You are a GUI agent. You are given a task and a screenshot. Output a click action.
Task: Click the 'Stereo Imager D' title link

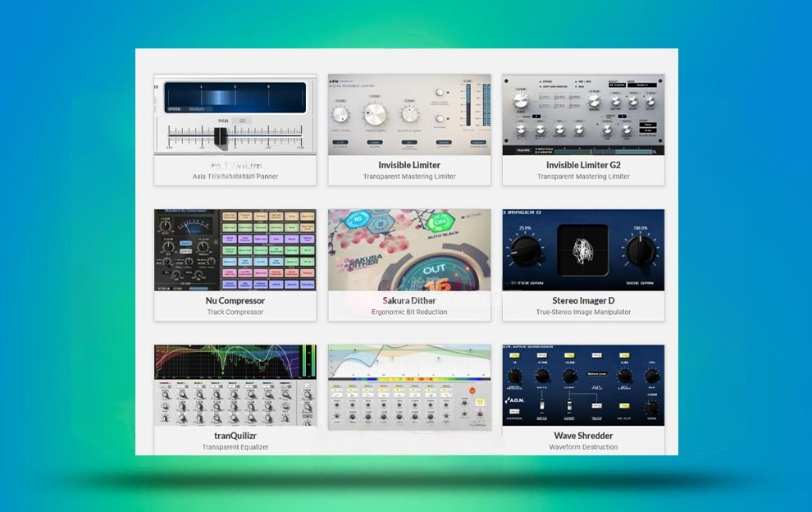tap(583, 300)
